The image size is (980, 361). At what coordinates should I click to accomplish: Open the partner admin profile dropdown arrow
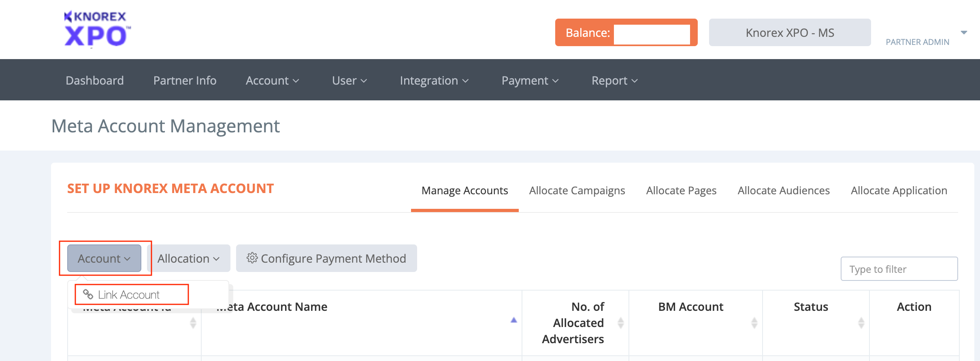[x=964, y=32]
